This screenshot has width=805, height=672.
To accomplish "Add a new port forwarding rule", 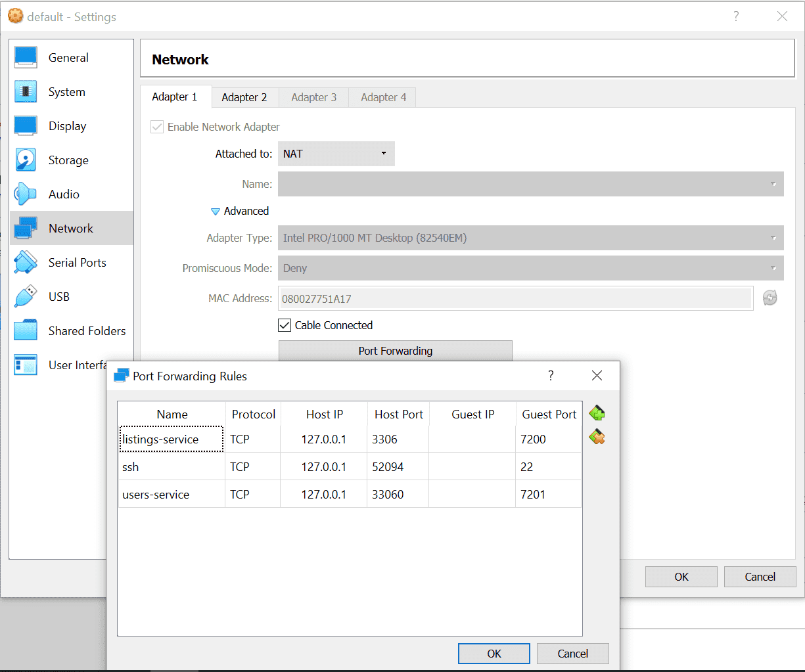I will [597, 413].
